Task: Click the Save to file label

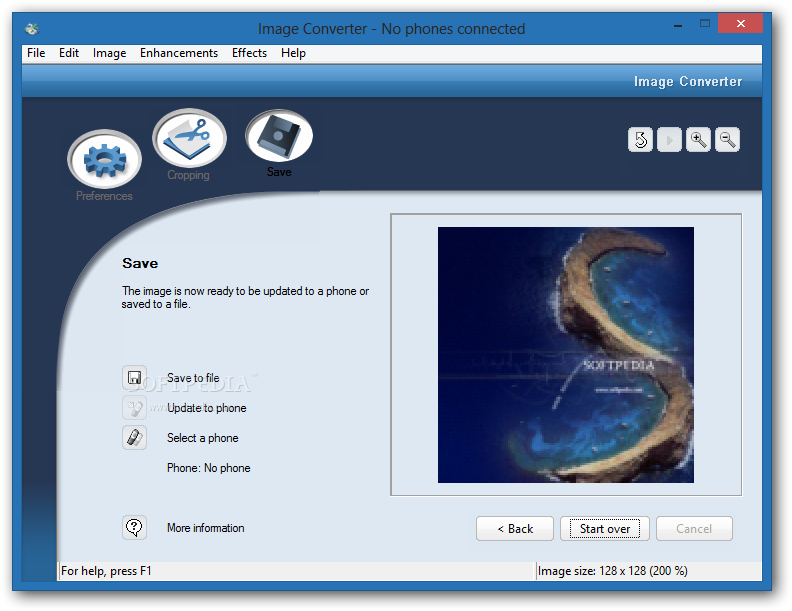Action: pyautogui.click(x=193, y=378)
